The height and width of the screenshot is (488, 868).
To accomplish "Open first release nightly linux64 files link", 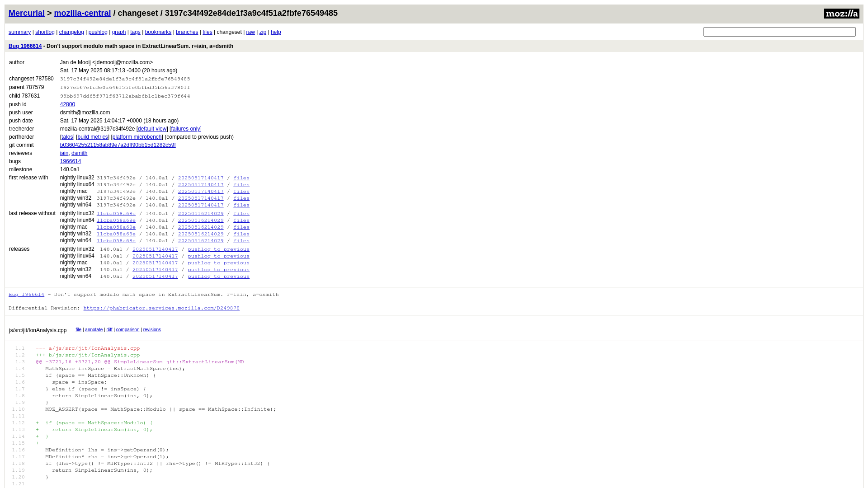I will coord(241,185).
